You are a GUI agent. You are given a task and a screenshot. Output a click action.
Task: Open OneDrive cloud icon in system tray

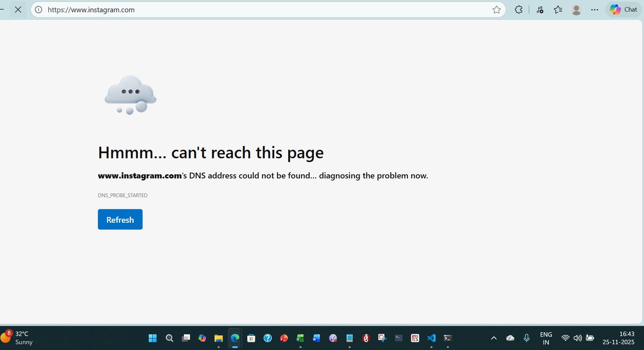[510, 338]
